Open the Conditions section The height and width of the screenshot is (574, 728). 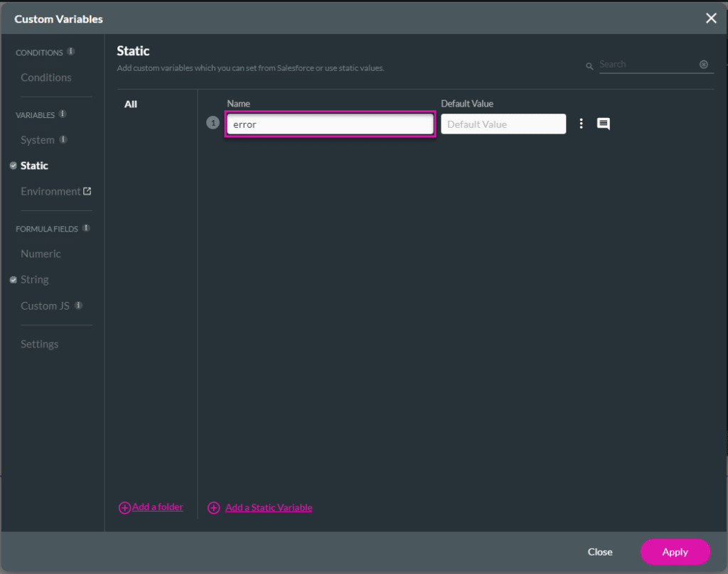pos(46,77)
